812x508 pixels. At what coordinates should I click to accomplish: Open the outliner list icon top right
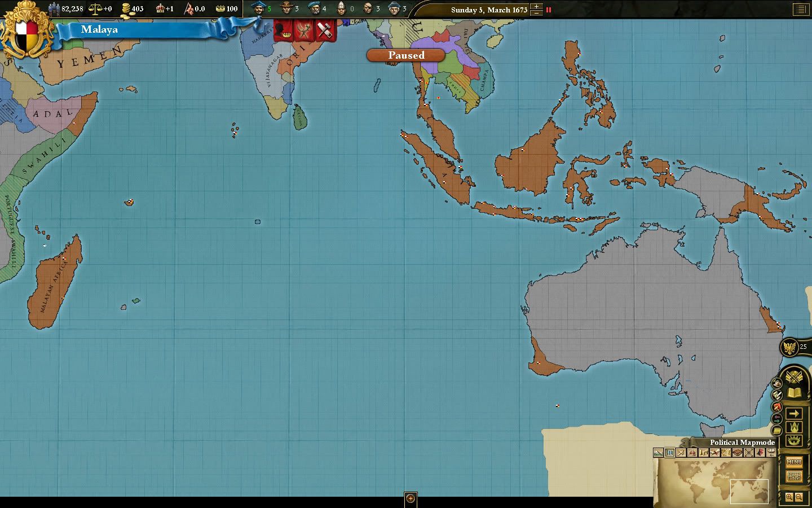click(800, 9)
